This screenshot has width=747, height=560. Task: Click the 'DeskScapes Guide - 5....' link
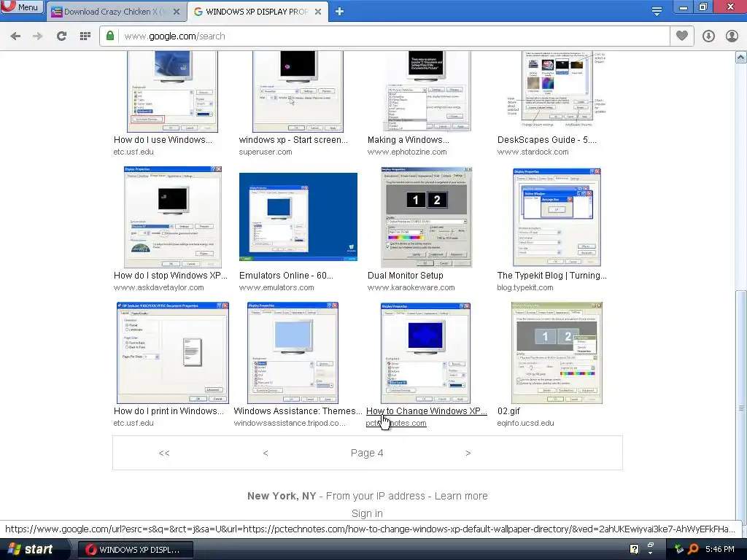[547, 140]
